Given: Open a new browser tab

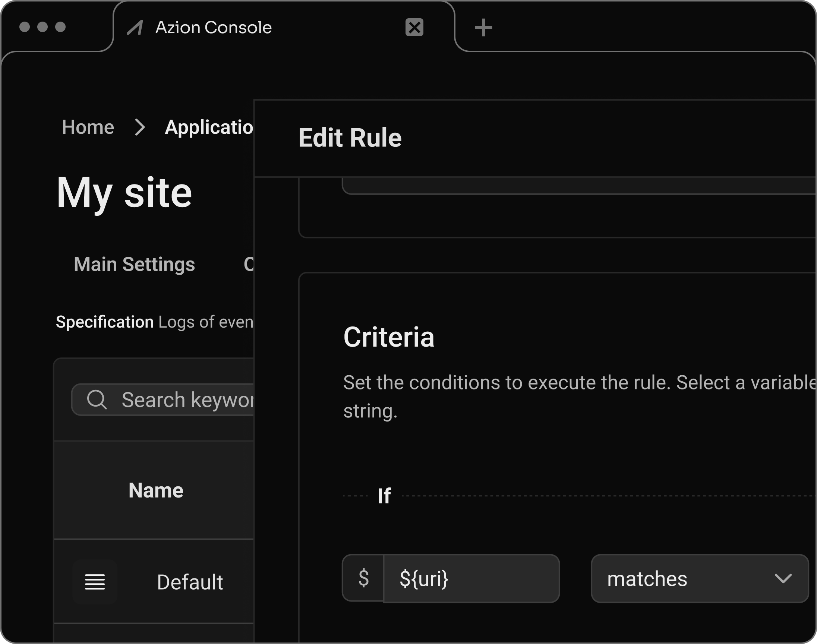Looking at the screenshot, I should tap(483, 28).
